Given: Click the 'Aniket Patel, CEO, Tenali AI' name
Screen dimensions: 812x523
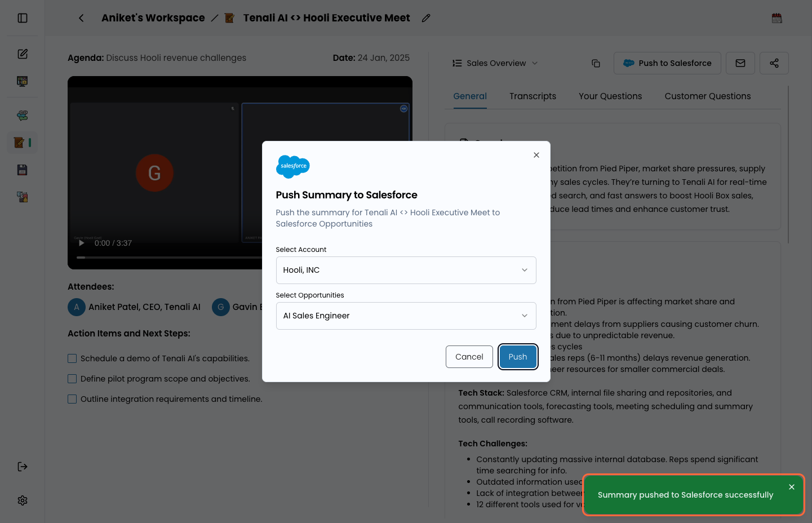Looking at the screenshot, I should point(144,307).
